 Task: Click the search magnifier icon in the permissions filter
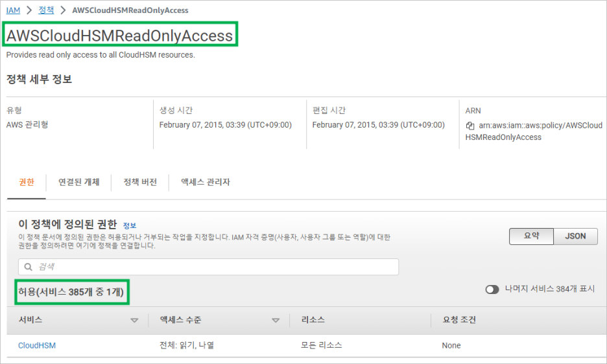pos(29,267)
